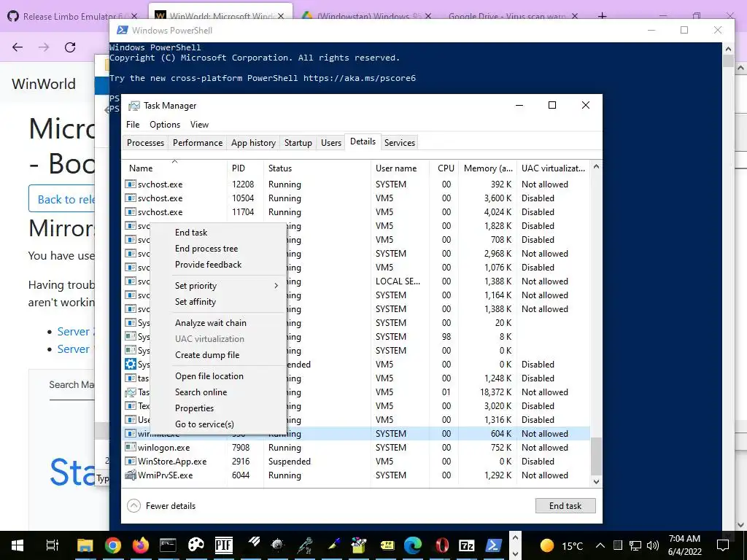This screenshot has width=747, height=560.
Task: Open the 7-Zip taskbar icon
Action: [466, 545]
